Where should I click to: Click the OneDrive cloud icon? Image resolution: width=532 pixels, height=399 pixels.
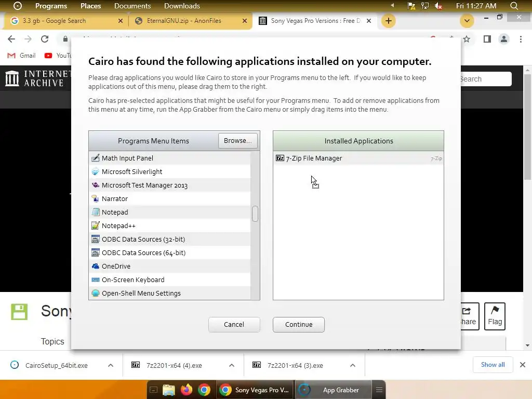click(x=96, y=267)
